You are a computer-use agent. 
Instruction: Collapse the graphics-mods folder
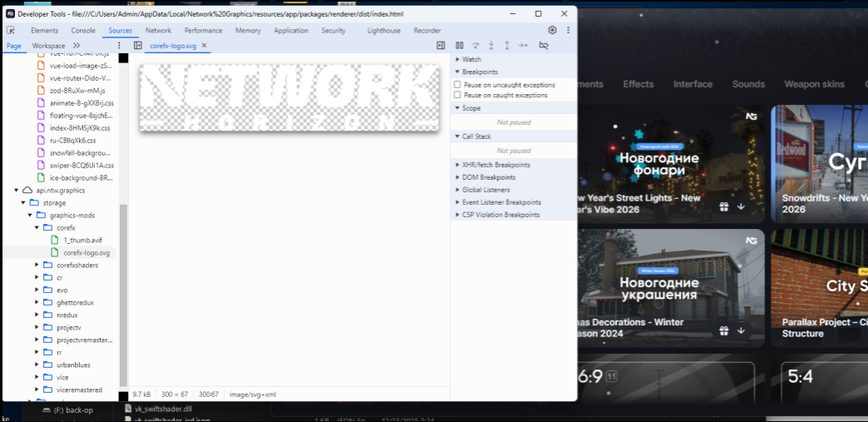tap(30, 215)
